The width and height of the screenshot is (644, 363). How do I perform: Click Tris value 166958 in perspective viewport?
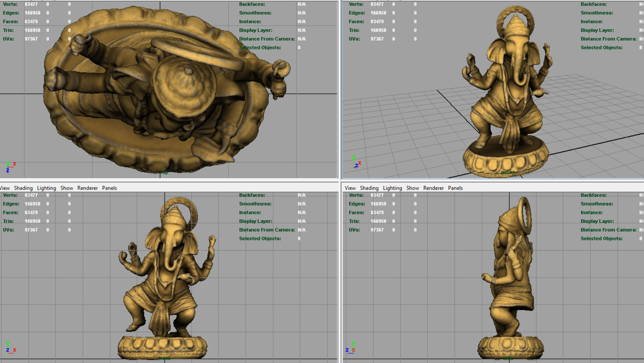pyautogui.click(x=378, y=30)
